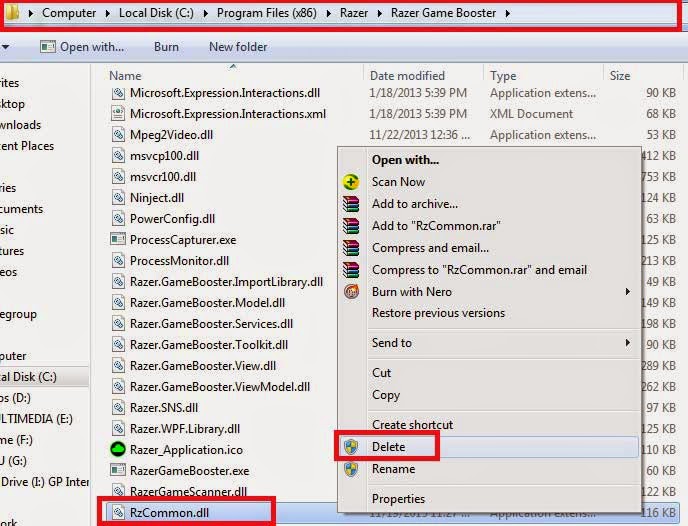Select Local Disk (C:) in navigation pane

click(x=28, y=377)
